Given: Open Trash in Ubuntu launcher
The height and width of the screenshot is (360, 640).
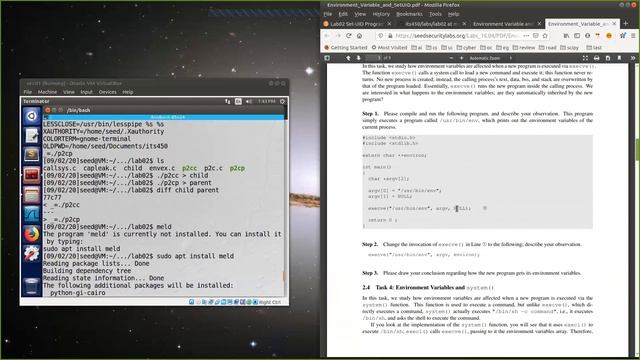Looking at the screenshot, I should coord(31,286).
